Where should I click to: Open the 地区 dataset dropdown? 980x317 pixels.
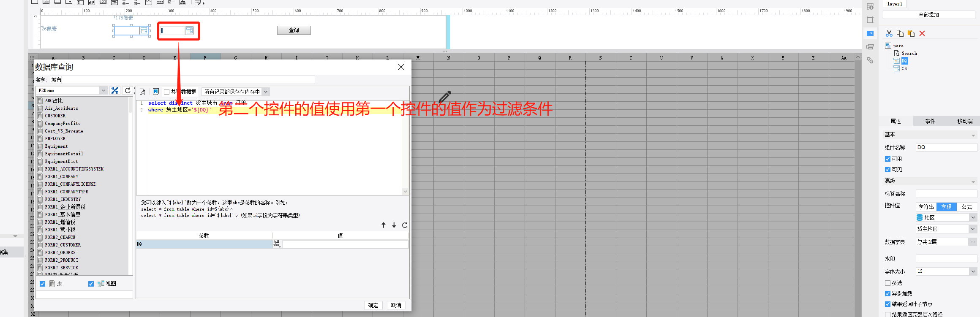point(973,217)
